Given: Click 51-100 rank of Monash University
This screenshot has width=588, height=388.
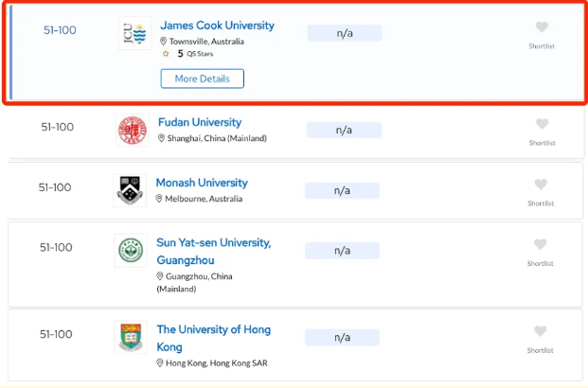Looking at the screenshot, I should point(55,187).
